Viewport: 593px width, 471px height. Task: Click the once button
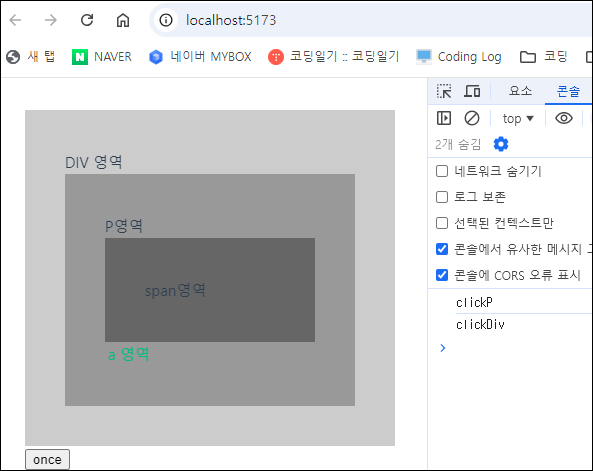click(47, 459)
